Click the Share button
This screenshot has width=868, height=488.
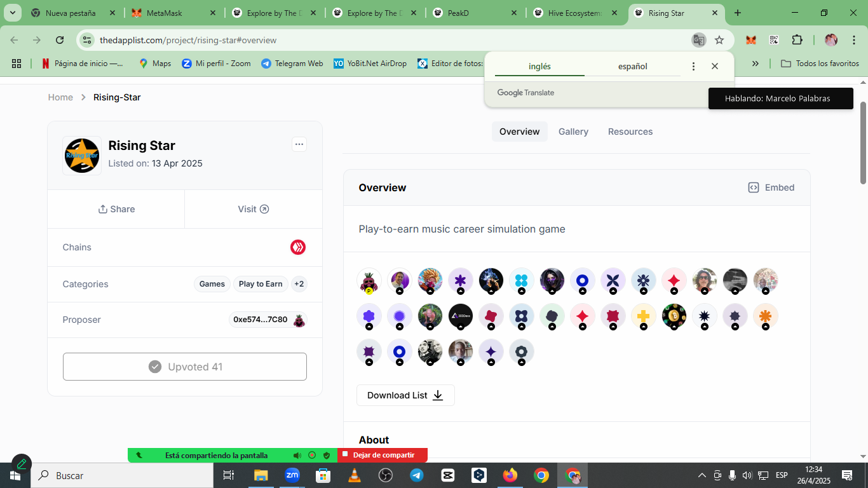pos(116,209)
